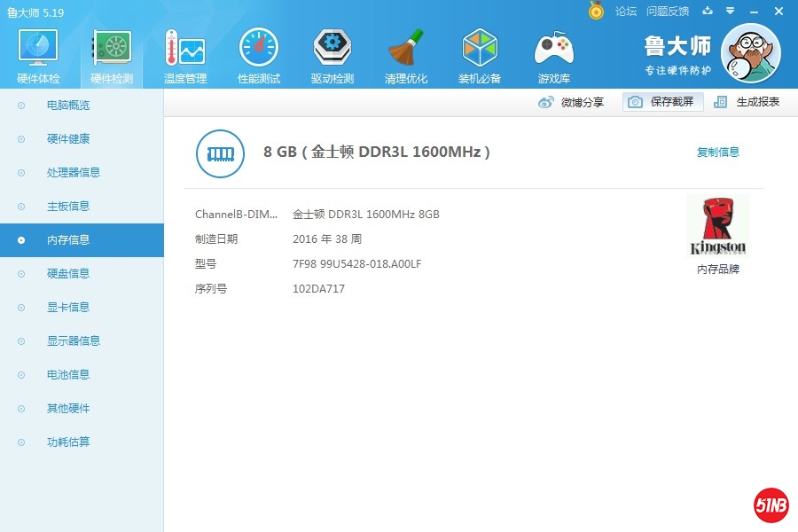Switch to 处理器信息 in the sidebar

click(x=73, y=172)
